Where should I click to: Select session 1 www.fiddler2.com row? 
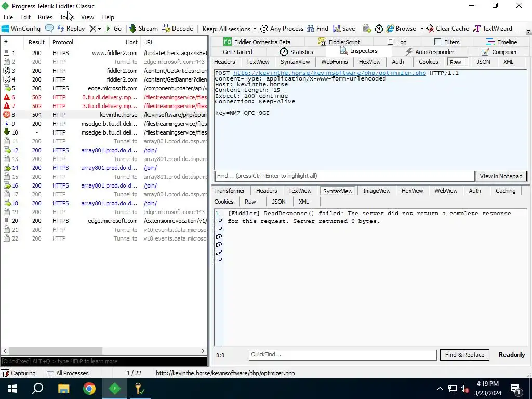coord(104,53)
